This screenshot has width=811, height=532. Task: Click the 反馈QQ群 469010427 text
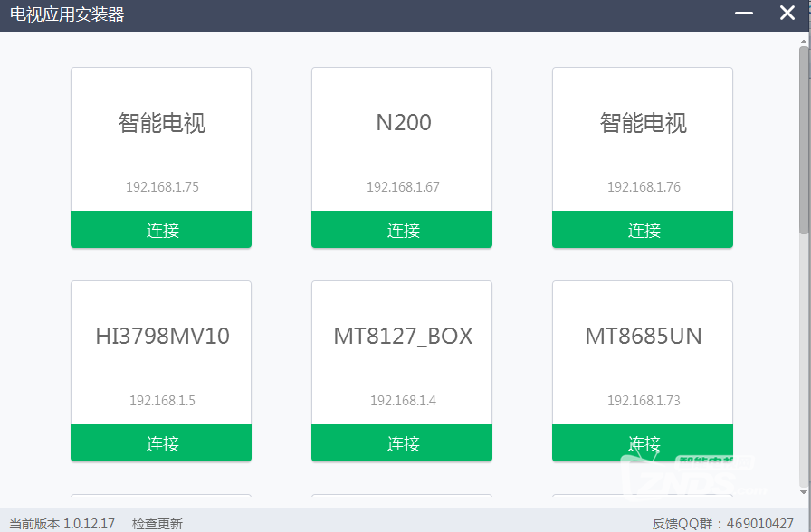(722, 524)
